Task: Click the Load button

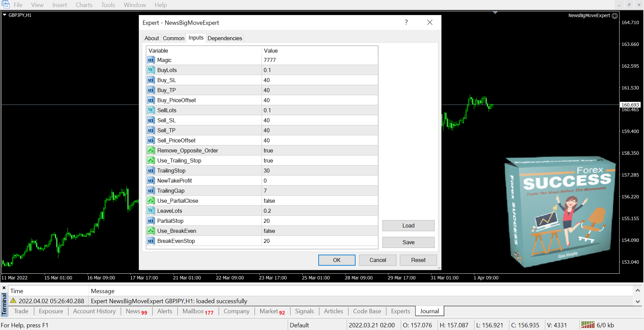Action: click(x=408, y=225)
